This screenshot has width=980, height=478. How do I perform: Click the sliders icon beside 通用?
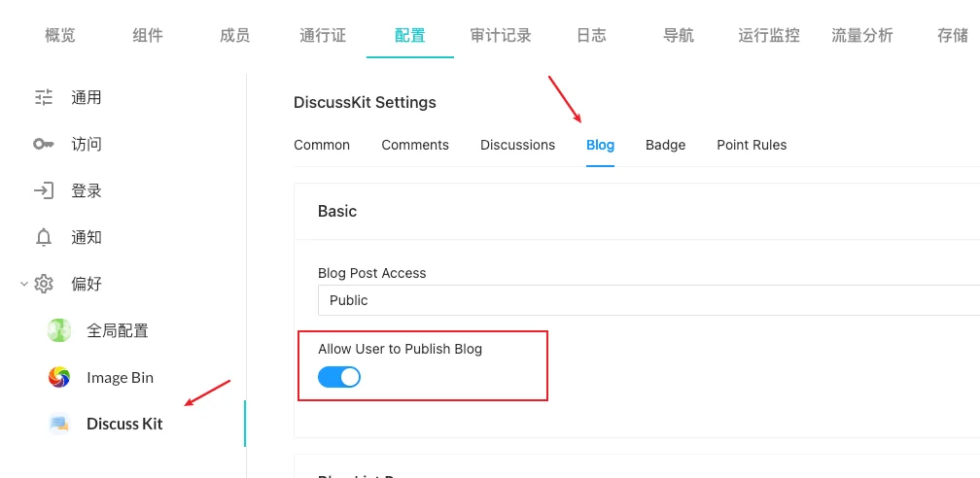[43, 98]
